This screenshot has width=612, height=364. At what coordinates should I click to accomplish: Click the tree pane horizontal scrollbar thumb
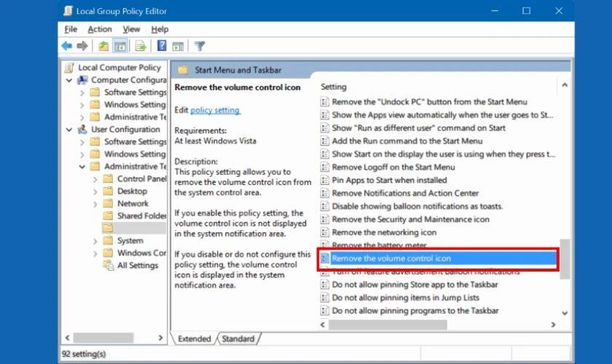(103, 338)
